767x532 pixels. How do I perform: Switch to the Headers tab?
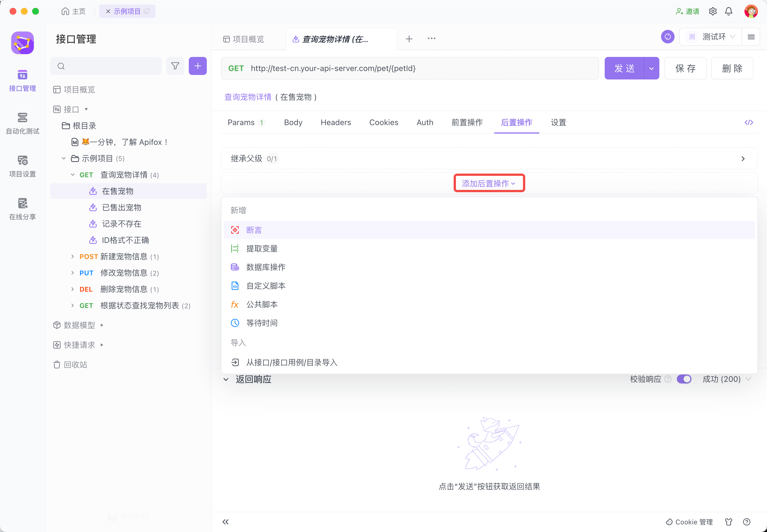tap(336, 122)
